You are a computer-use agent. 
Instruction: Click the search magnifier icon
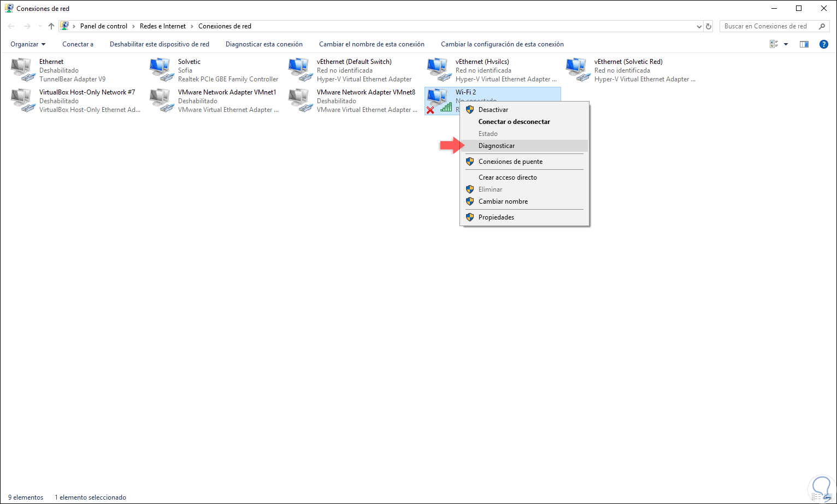[x=822, y=26]
